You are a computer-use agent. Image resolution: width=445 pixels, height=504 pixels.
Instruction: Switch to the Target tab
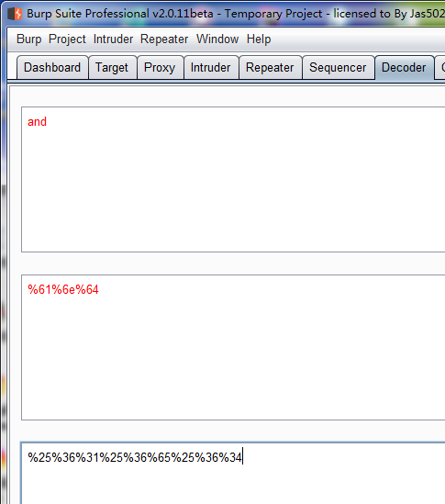pos(113,68)
